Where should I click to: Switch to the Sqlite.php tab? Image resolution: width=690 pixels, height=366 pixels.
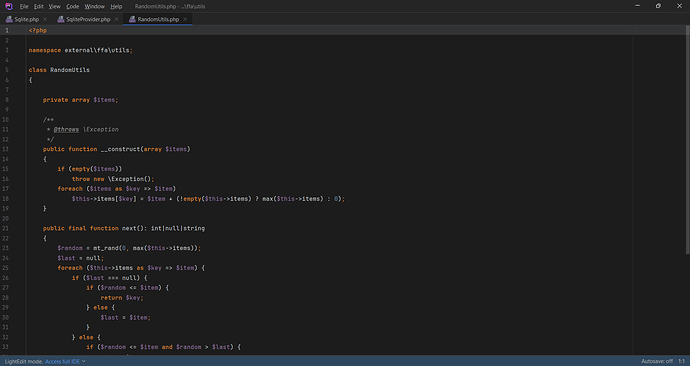(26, 19)
